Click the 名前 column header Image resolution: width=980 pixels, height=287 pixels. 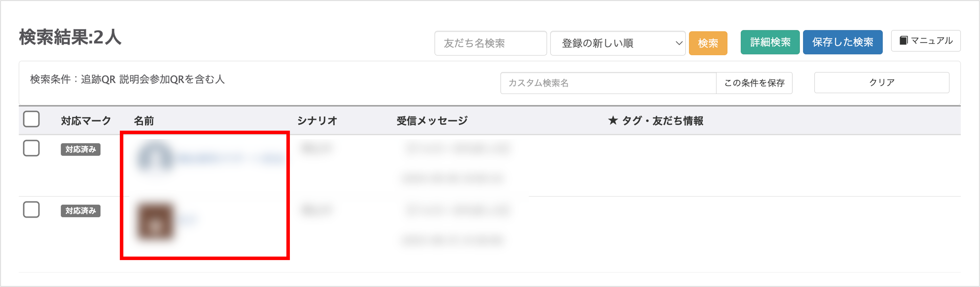(x=144, y=121)
